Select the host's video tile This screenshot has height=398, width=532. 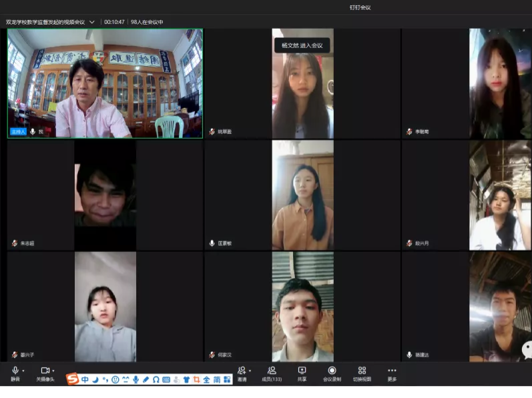click(x=105, y=83)
